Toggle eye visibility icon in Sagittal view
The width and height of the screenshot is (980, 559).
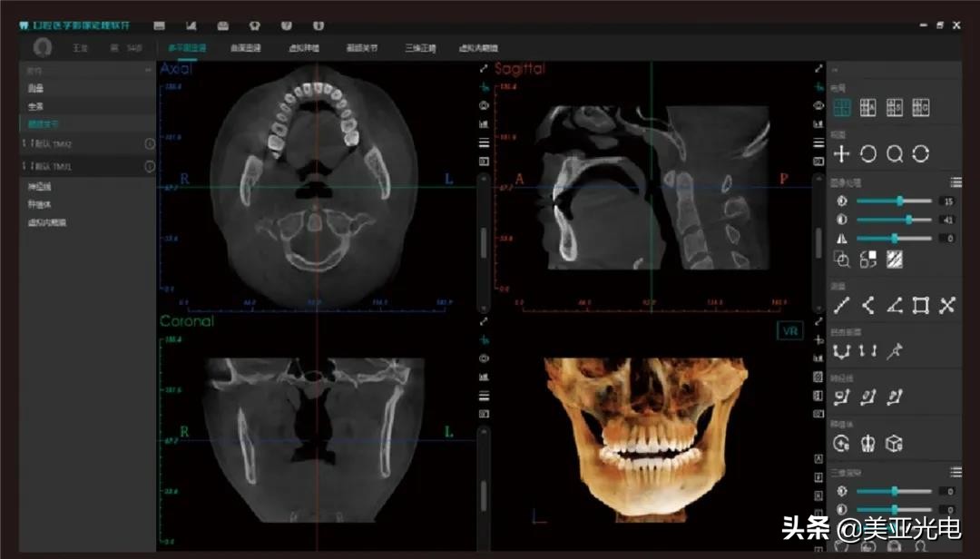818,105
